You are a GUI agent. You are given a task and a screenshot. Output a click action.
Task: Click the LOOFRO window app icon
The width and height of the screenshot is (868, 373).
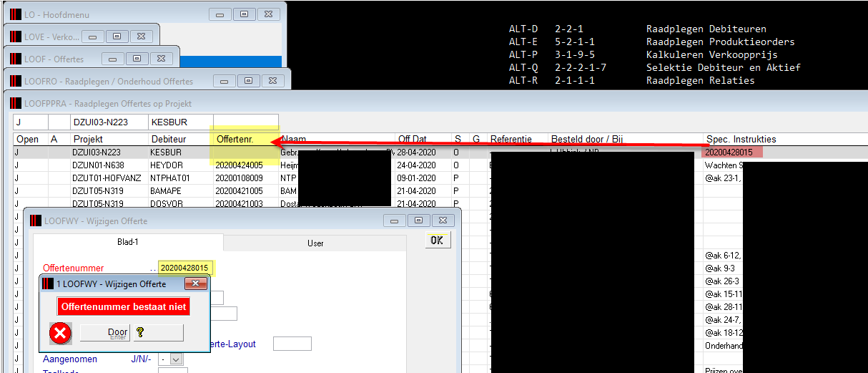click(15, 81)
